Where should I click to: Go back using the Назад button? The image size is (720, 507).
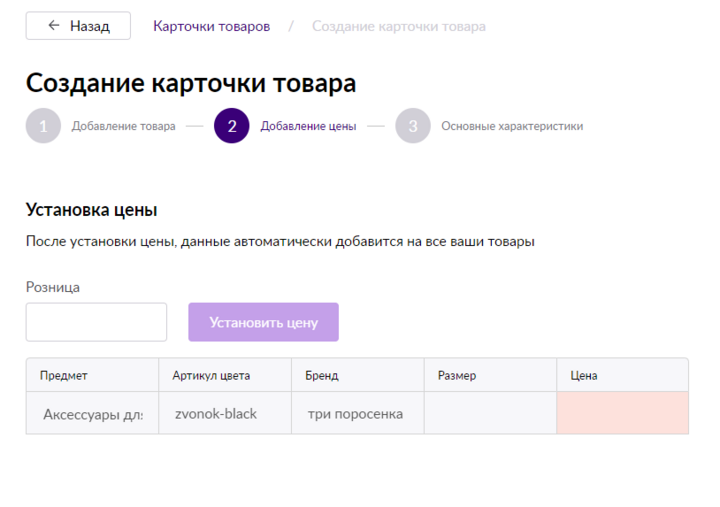(78, 26)
